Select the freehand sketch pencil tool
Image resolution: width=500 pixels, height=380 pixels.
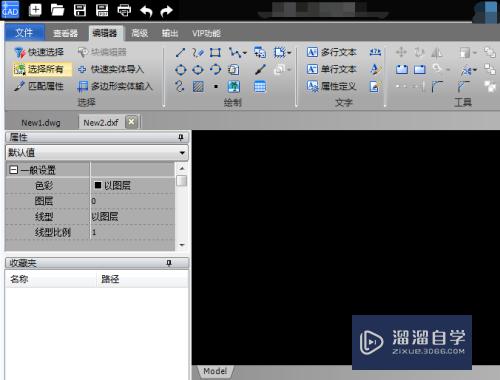coord(198,52)
